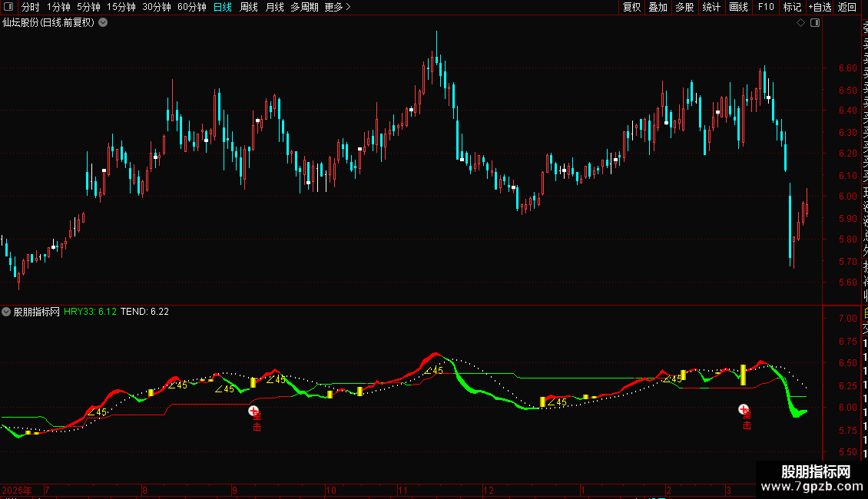The image size is (868, 499).
Task: Switch to 周线 weekly period tab
Action: [x=249, y=7]
